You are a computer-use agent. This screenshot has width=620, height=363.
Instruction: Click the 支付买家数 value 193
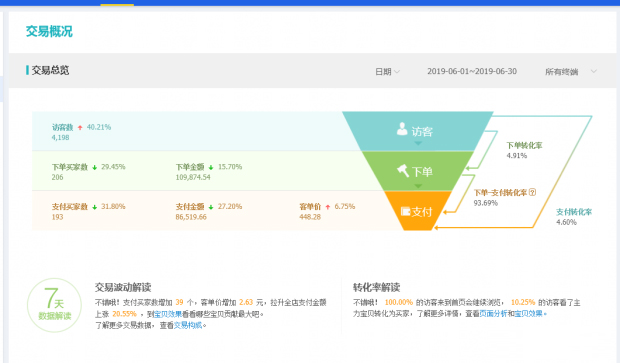point(57,217)
